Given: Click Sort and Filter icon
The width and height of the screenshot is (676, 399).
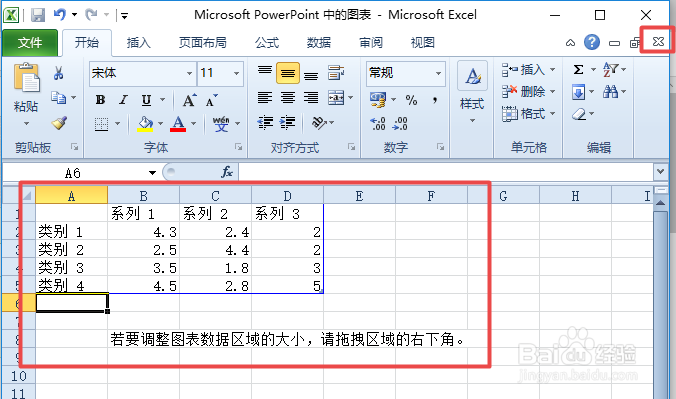Looking at the screenshot, I should point(610,69).
